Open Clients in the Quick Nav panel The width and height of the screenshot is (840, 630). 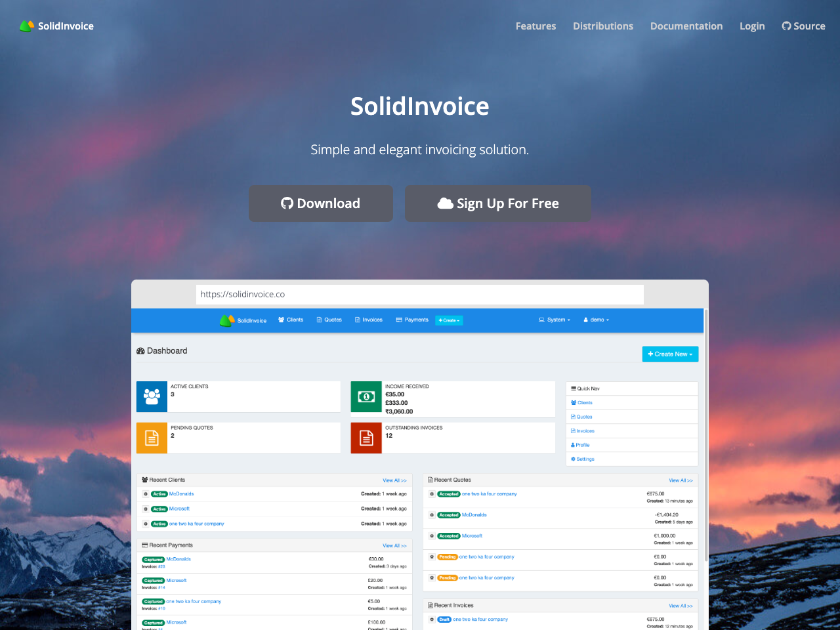click(x=581, y=403)
